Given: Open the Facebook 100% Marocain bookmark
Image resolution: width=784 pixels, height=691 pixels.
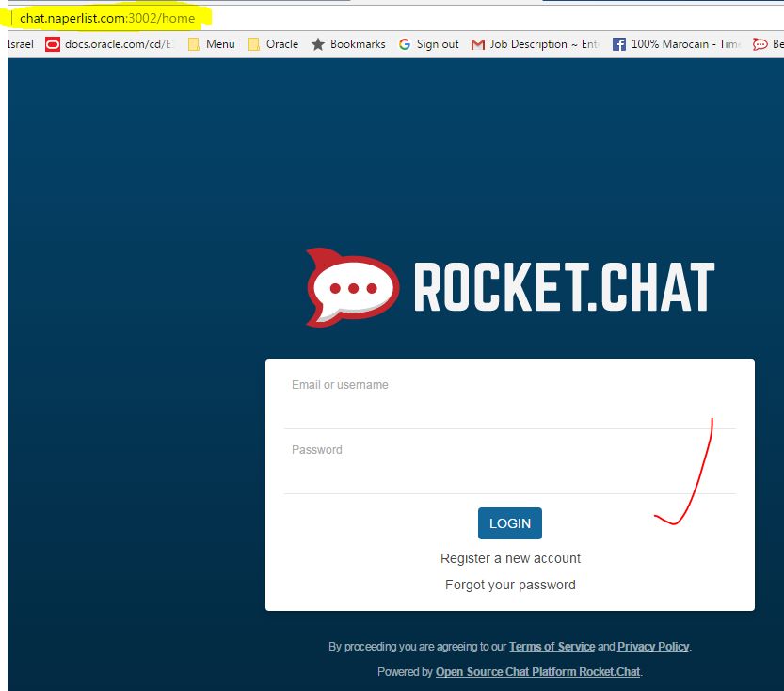Looking at the screenshot, I should click(x=677, y=44).
